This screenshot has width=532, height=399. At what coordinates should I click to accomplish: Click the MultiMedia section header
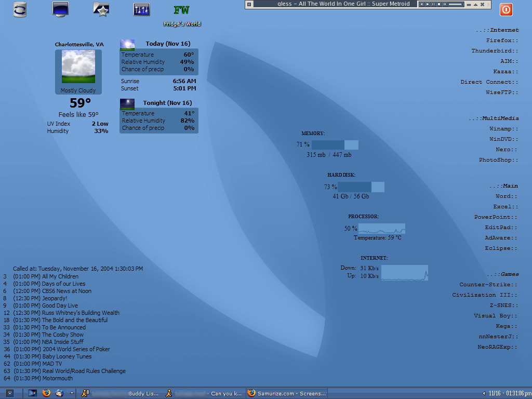[x=494, y=118]
